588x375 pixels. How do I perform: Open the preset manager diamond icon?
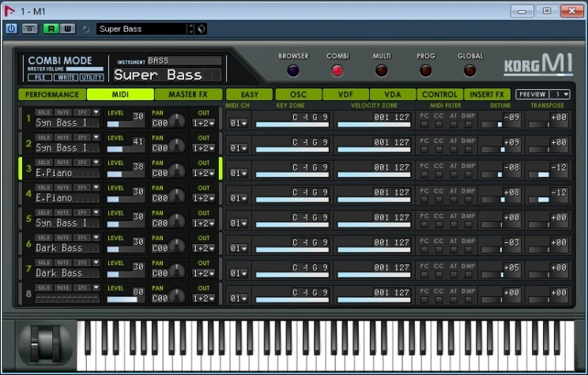[x=202, y=29]
